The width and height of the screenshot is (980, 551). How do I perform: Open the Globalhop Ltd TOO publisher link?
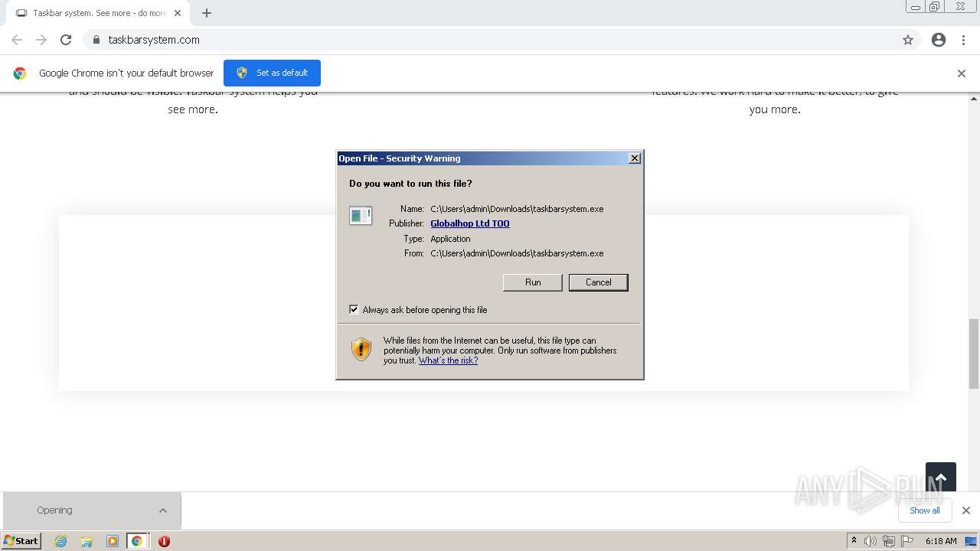point(470,223)
